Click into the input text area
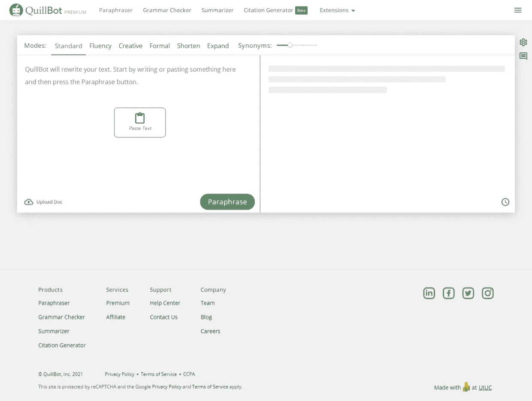This screenshot has width=532, height=401. click(x=138, y=125)
